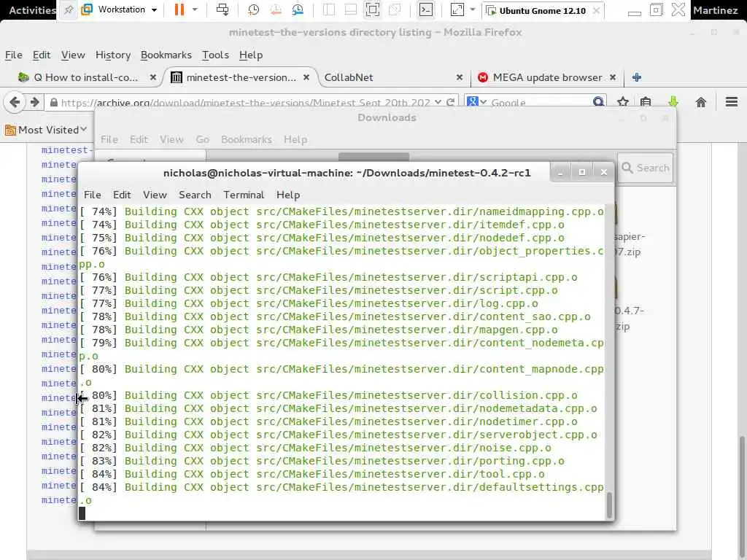Image resolution: width=747 pixels, height=560 pixels.
Task: Go forward in Firefox
Action: tap(34, 102)
